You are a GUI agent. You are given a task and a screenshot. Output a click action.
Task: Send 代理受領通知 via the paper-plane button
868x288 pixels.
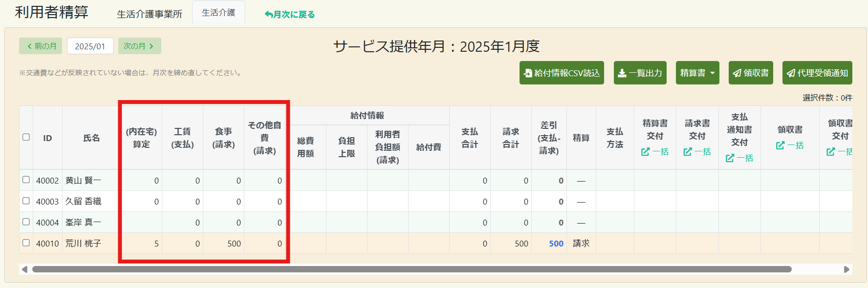point(817,73)
